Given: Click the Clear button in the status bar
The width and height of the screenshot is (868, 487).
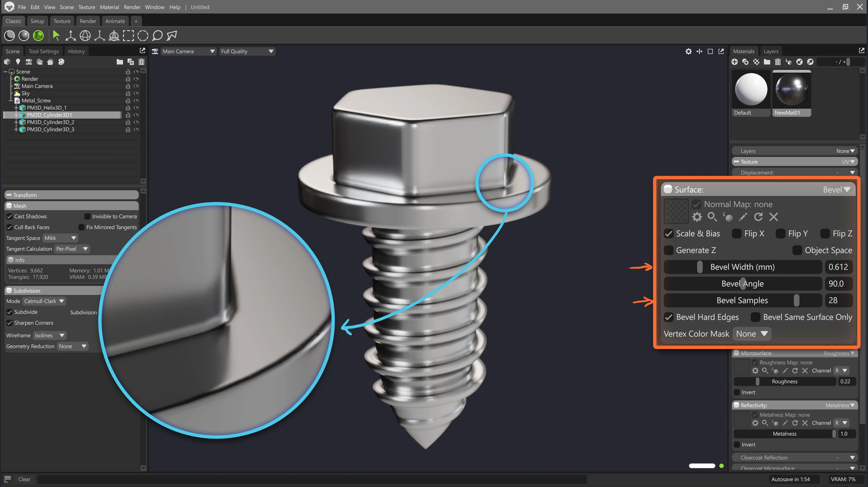Looking at the screenshot, I should click(x=24, y=479).
